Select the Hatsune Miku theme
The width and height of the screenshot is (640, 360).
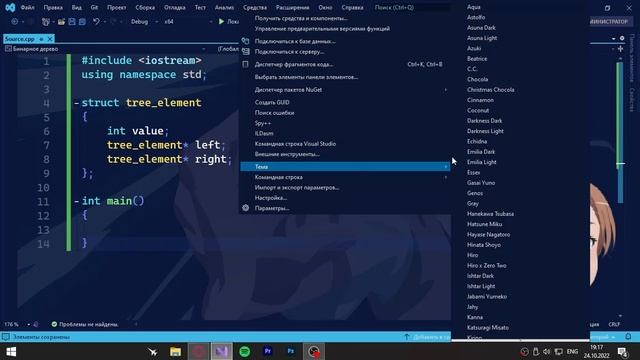tap(484, 224)
